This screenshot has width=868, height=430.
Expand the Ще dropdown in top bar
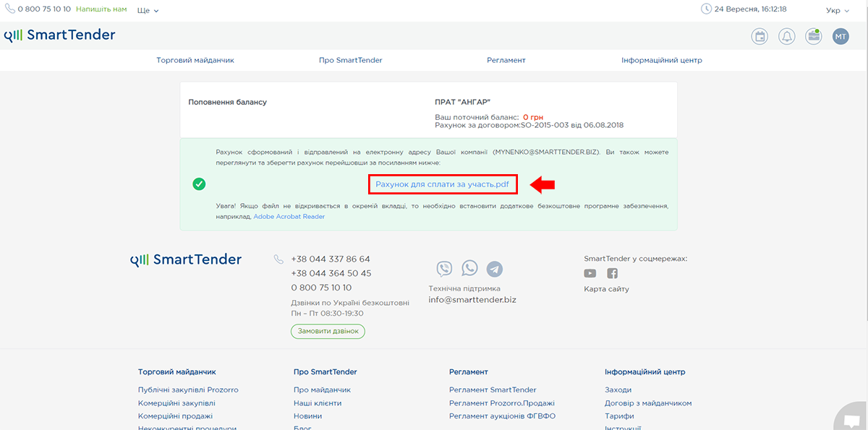point(148,10)
